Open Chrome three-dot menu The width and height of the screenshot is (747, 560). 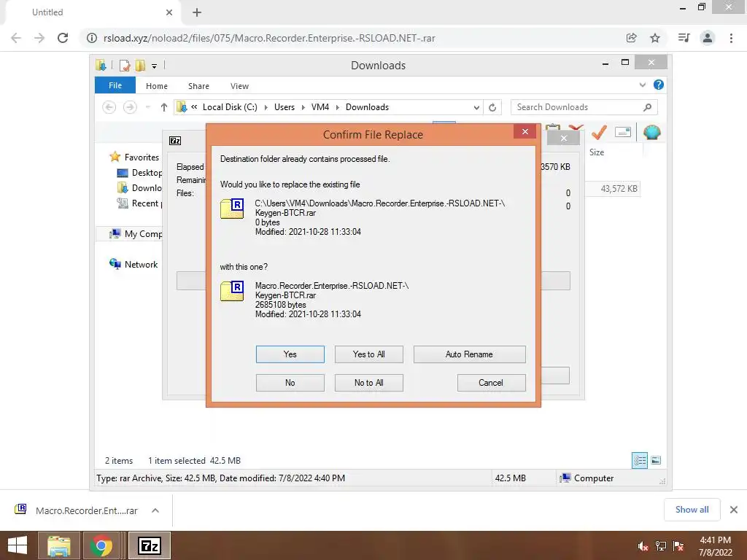(731, 38)
